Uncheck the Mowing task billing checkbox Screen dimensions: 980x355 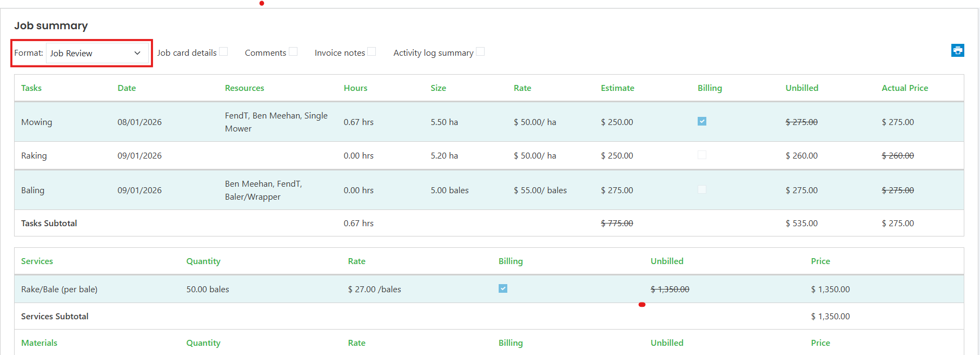[x=702, y=121]
